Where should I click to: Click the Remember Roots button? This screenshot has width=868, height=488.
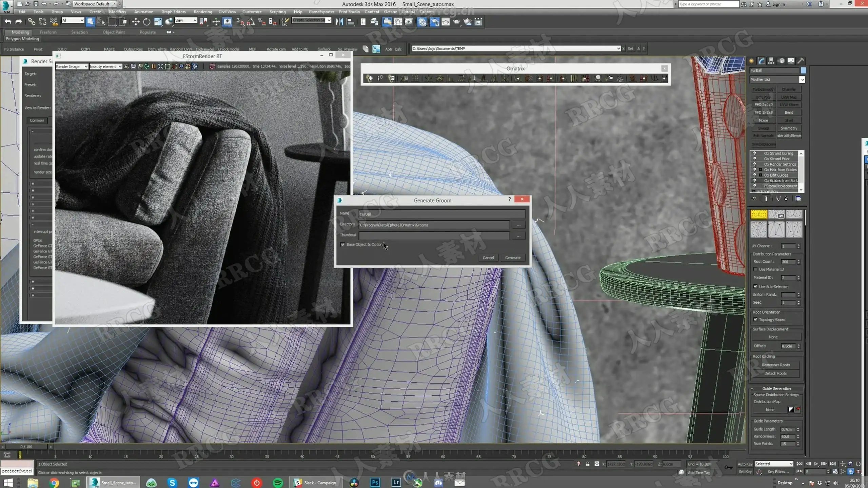click(775, 365)
